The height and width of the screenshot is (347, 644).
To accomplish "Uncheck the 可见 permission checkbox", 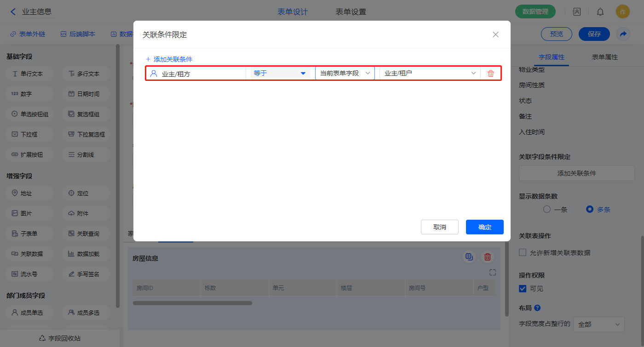I will point(523,289).
